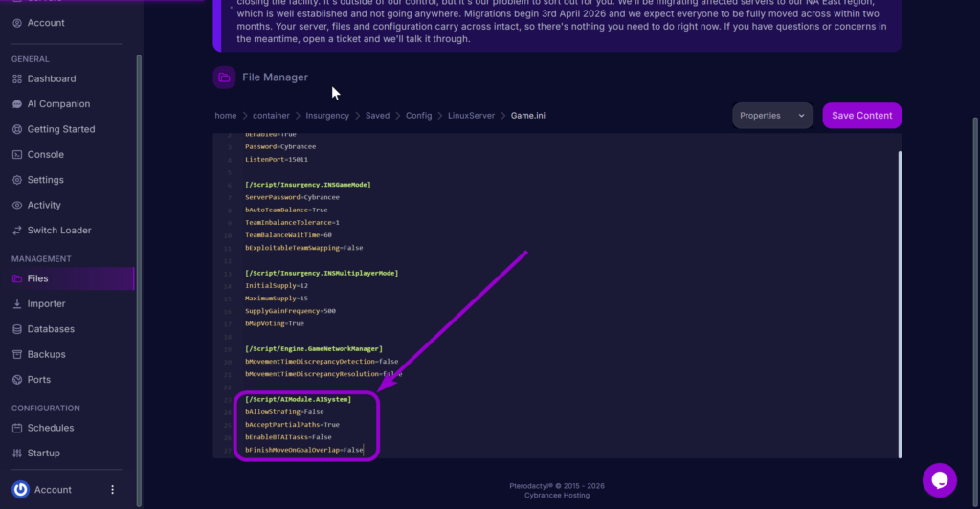The height and width of the screenshot is (509, 980).
Task: Click the Switch Loader arrows icon
Action: pos(17,231)
